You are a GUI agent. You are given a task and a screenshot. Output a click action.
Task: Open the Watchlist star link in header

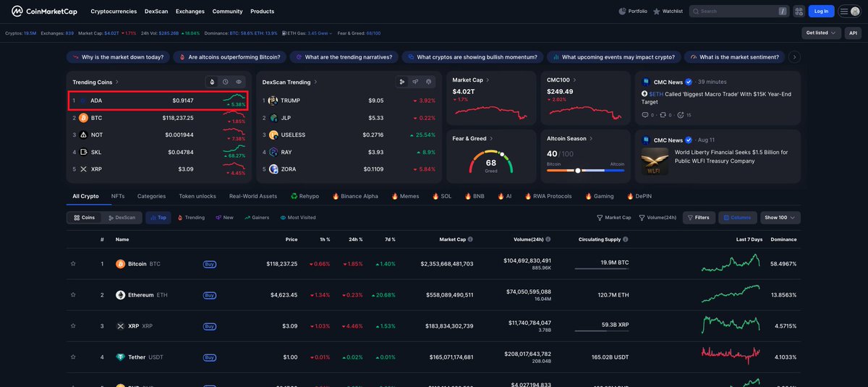point(668,12)
